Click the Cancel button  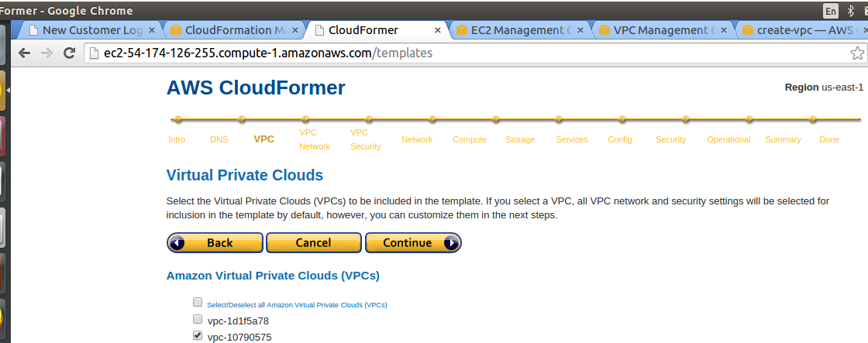(313, 242)
